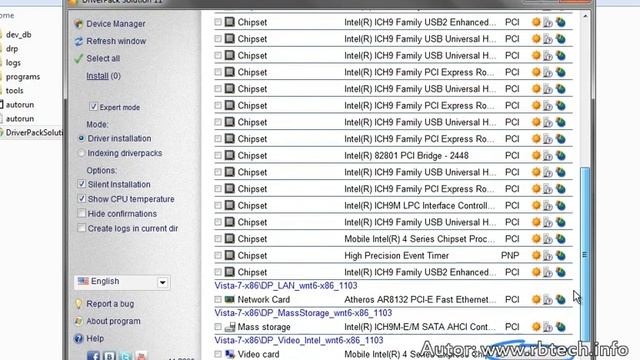Click the Install (0) link
The image size is (640, 360).
103,76
